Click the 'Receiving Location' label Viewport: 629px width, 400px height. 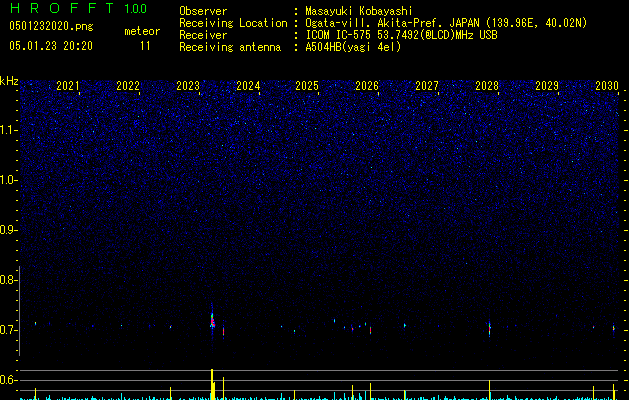point(233,23)
